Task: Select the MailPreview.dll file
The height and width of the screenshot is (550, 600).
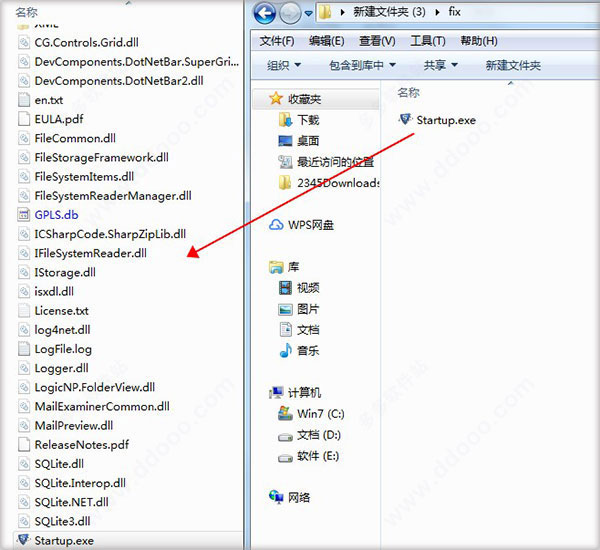Action: [65, 425]
